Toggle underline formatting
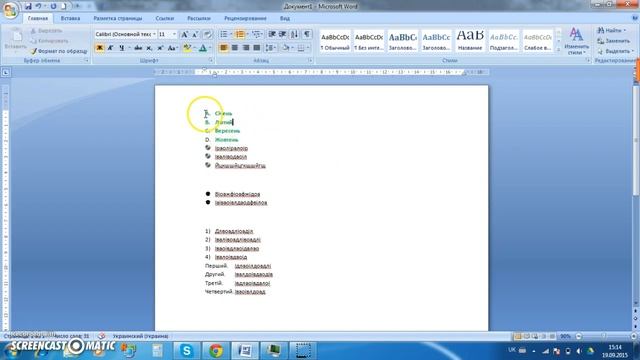The width and height of the screenshot is (640, 360). click(x=122, y=48)
